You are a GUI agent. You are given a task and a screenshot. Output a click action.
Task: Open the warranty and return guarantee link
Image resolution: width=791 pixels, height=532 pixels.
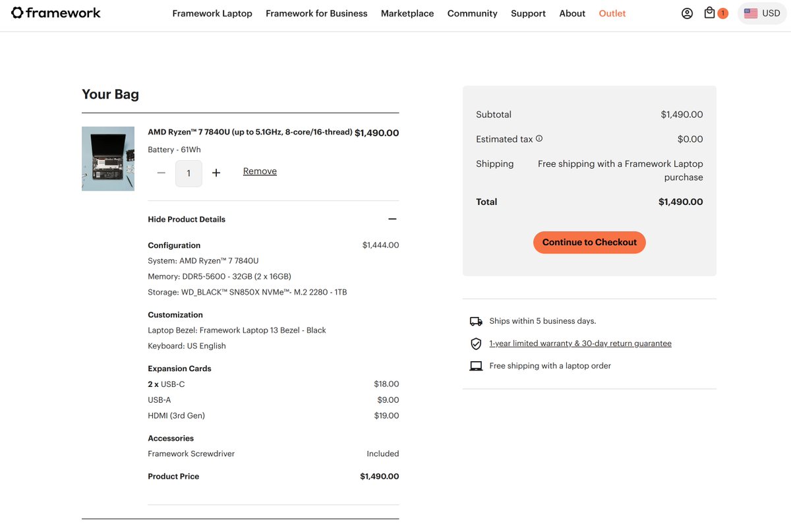coord(580,343)
